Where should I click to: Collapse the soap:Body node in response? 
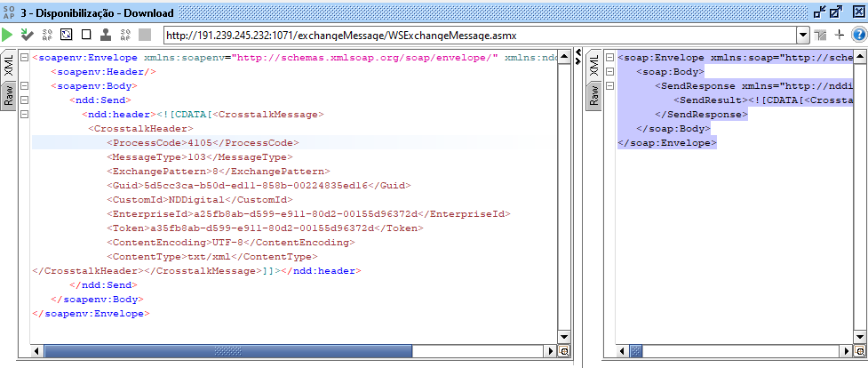tap(609, 71)
